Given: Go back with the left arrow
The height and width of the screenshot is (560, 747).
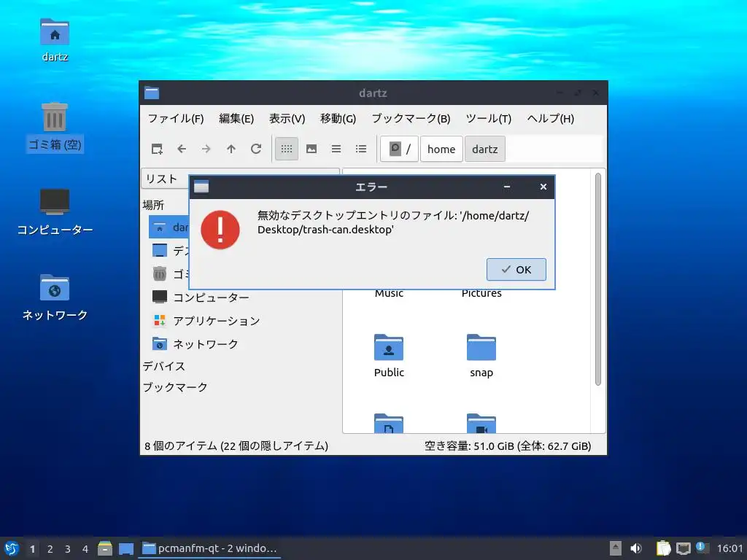Looking at the screenshot, I should tap(182, 149).
